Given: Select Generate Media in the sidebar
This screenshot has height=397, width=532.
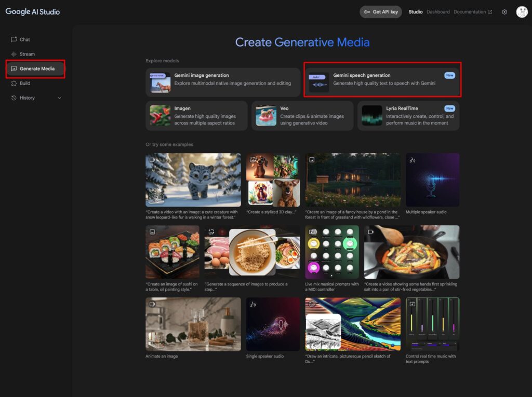Looking at the screenshot, I should tap(35, 69).
